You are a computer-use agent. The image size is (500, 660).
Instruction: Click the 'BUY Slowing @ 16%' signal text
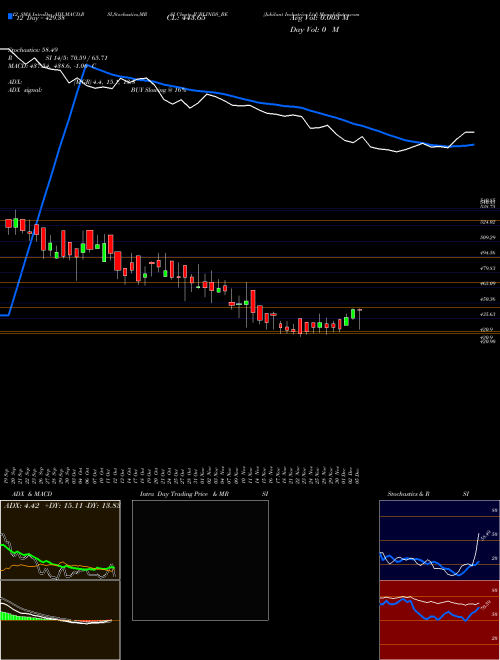tap(158, 90)
